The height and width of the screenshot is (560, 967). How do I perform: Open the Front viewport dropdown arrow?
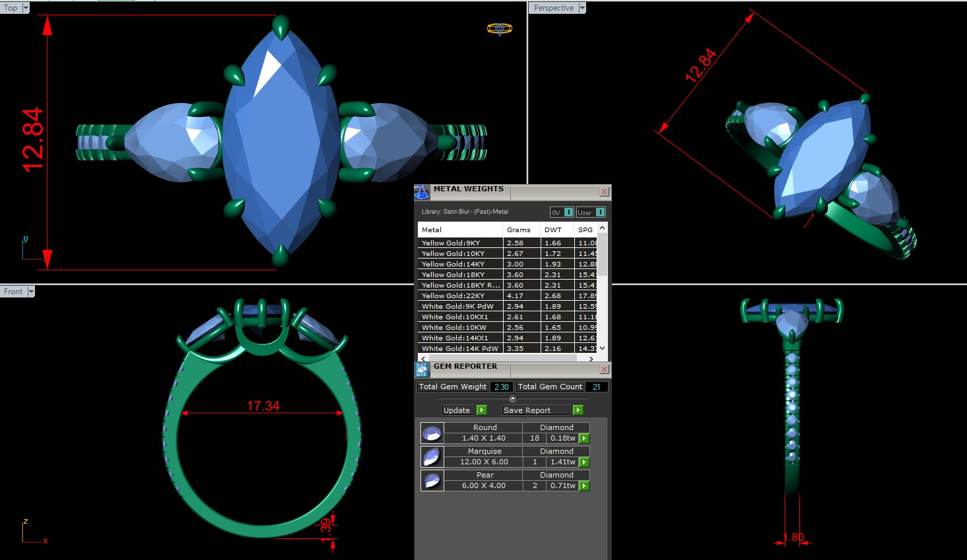(30, 292)
